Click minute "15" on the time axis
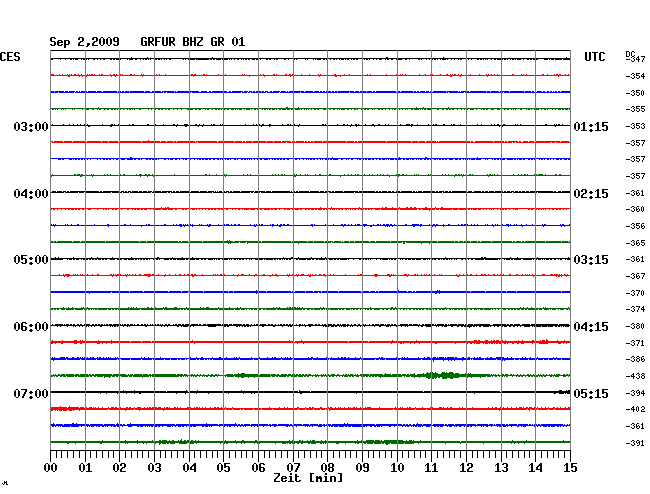Screen dimensions: 650x494 pyautogui.click(x=570, y=468)
